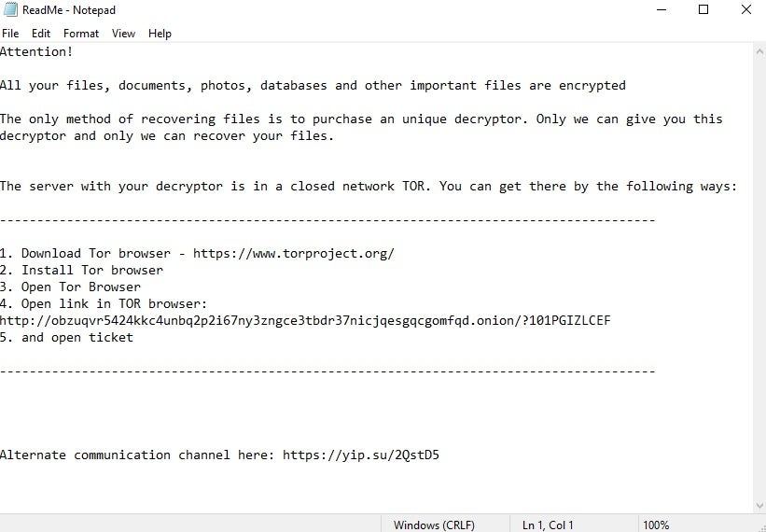766x532 pixels.
Task: Click the Notepad document icon in title bar
Action: coord(10,10)
